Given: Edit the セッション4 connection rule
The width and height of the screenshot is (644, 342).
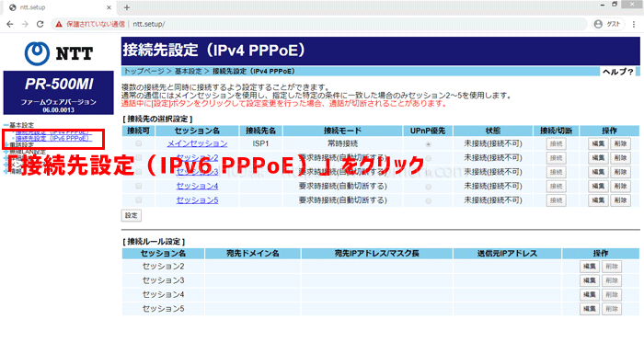Looking at the screenshot, I should click(590, 295).
